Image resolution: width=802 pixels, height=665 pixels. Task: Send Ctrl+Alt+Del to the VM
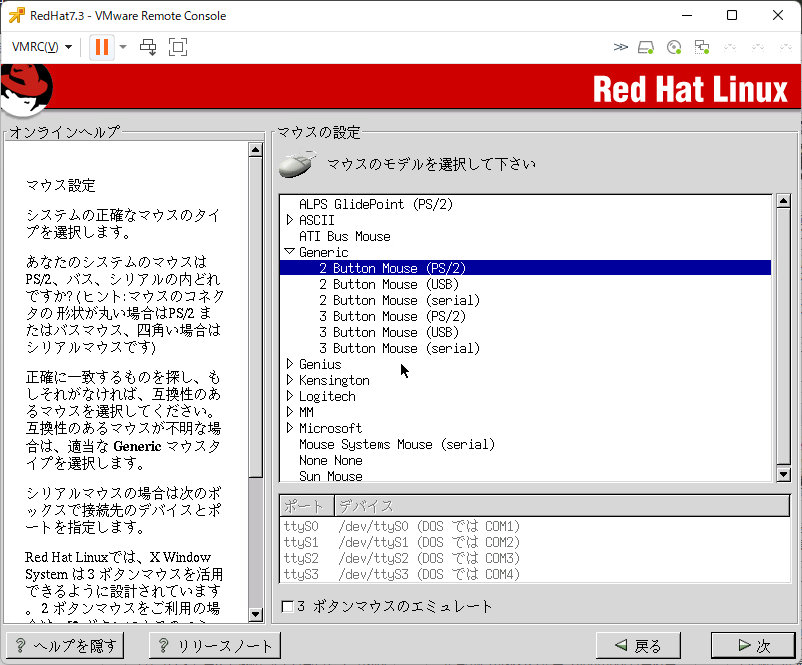click(x=148, y=47)
